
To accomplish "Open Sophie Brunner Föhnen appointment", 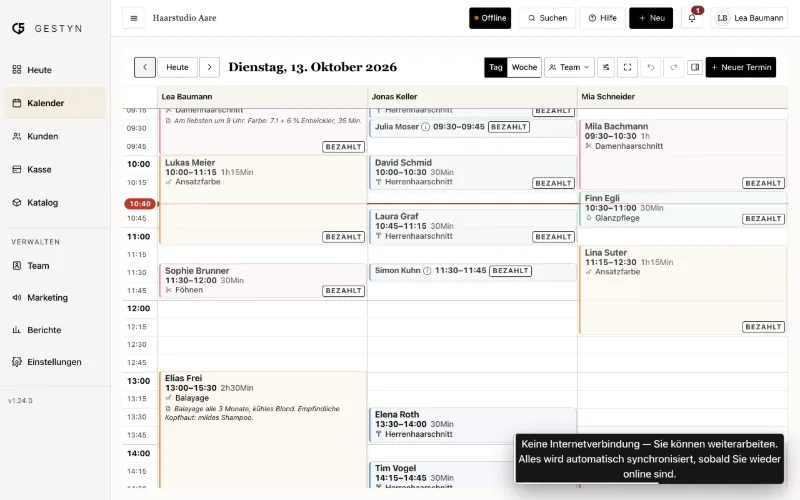I will [x=263, y=281].
